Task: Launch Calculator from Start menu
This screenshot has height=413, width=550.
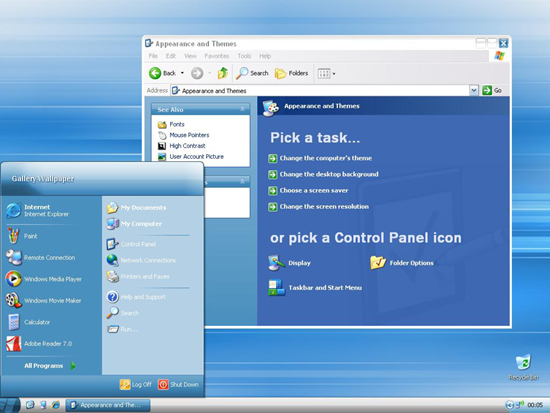Action: pyautogui.click(x=29, y=322)
